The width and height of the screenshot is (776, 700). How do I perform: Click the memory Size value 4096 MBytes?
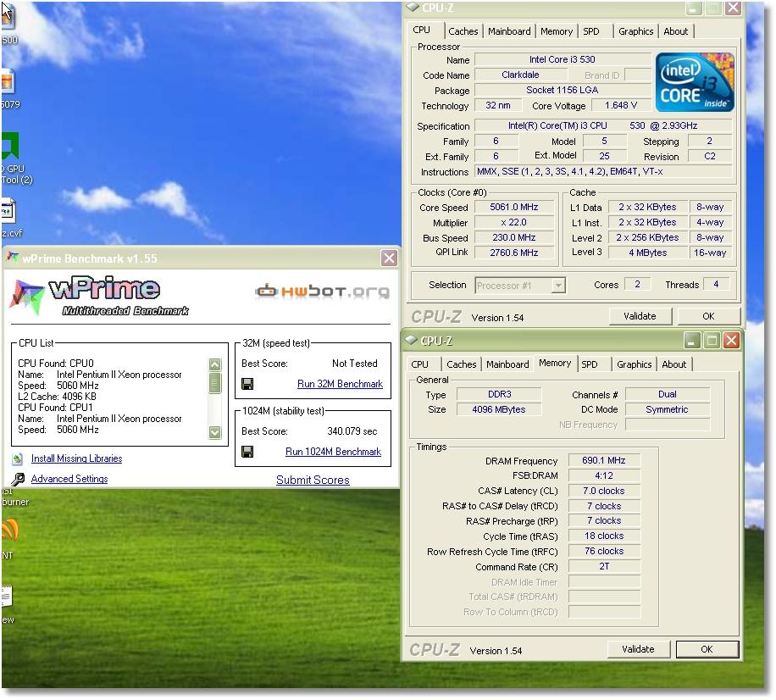498,409
